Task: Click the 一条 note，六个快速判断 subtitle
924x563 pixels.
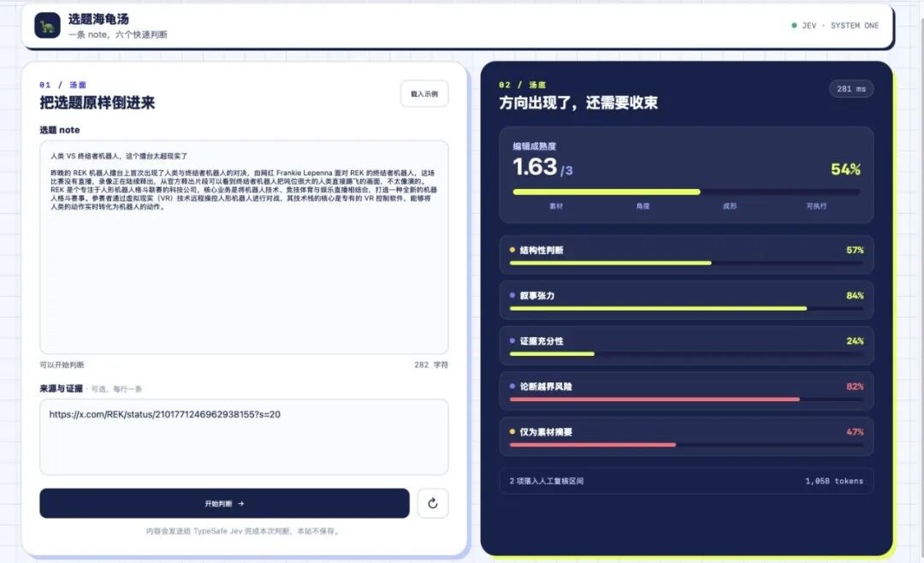Action: [x=117, y=34]
